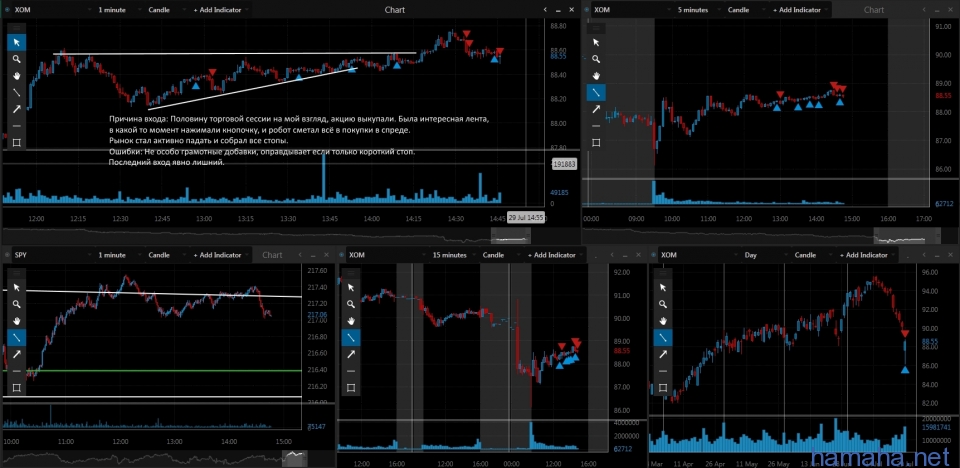Select zoom magnifier in SPY chart
Viewport: 960px width, 468px height.
(x=17, y=304)
